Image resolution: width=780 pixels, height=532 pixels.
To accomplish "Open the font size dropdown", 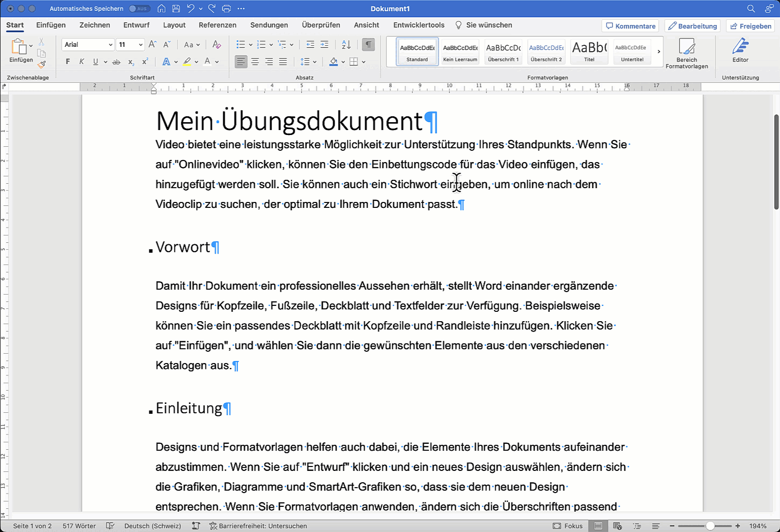I will (x=140, y=45).
